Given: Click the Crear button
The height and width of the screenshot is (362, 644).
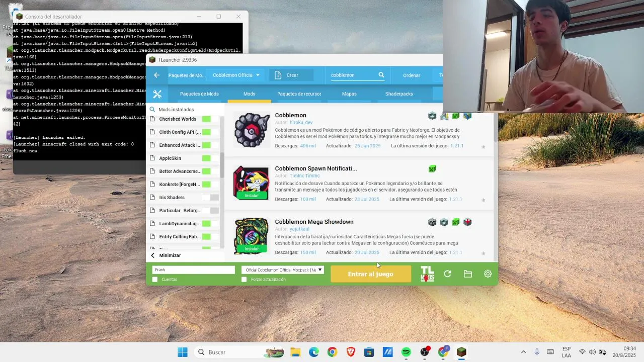Looking at the screenshot, I should [x=291, y=75].
